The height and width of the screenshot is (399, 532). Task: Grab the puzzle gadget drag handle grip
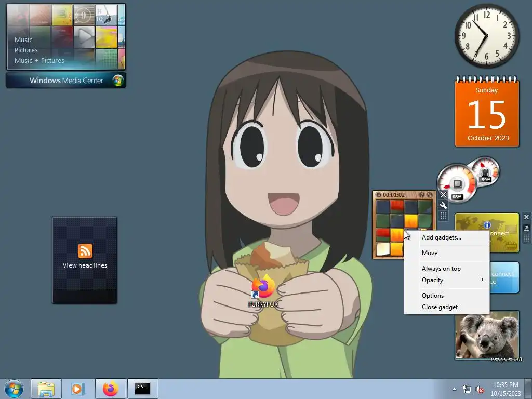click(x=443, y=216)
